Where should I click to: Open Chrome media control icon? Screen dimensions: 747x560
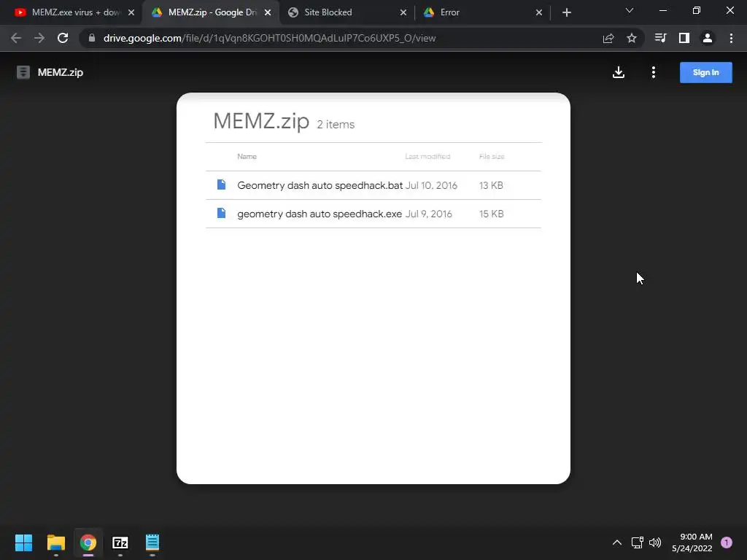(660, 38)
